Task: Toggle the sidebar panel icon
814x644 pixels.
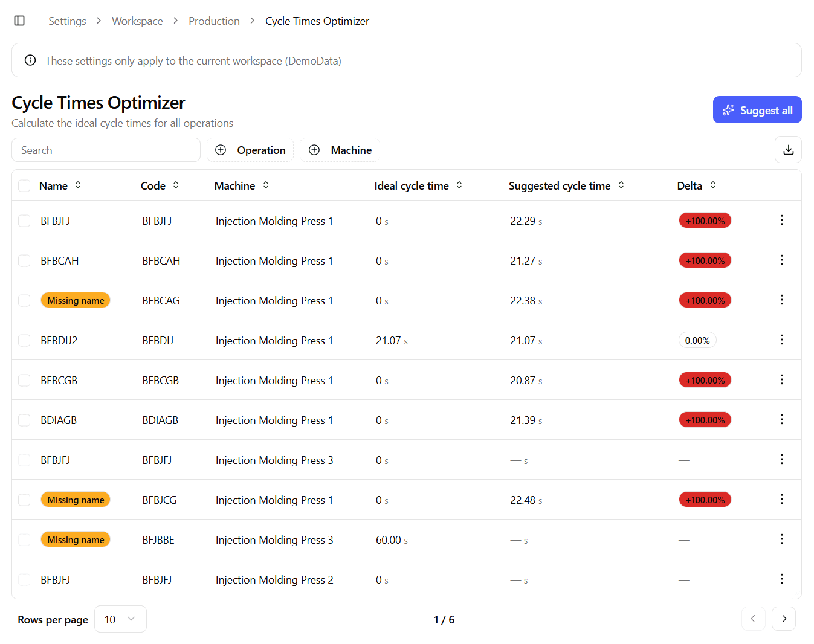Action: (19, 20)
